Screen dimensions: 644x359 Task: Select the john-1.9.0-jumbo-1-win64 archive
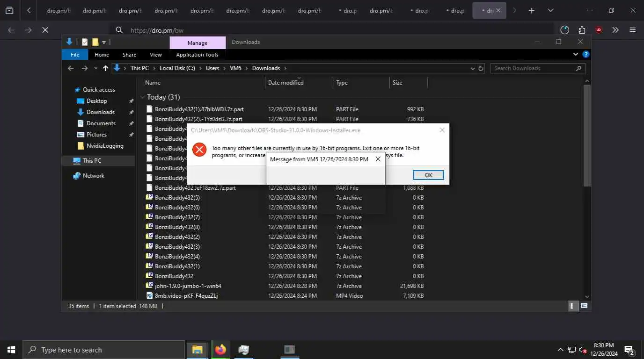pos(188,286)
